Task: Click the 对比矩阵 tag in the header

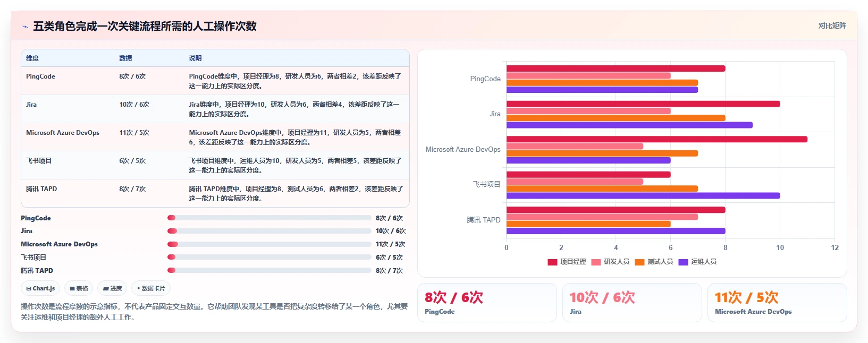Action: click(832, 25)
